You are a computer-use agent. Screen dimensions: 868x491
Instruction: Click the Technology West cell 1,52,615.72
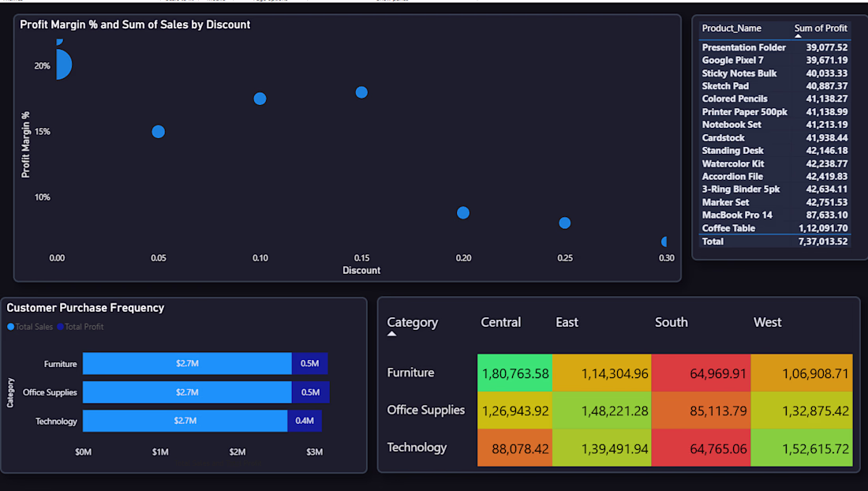802,448
